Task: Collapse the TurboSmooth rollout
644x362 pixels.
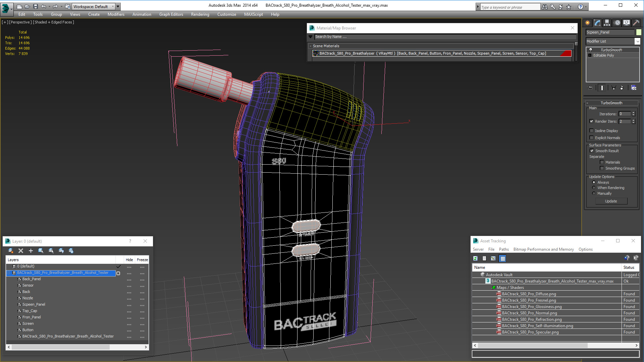Action: coord(587,103)
